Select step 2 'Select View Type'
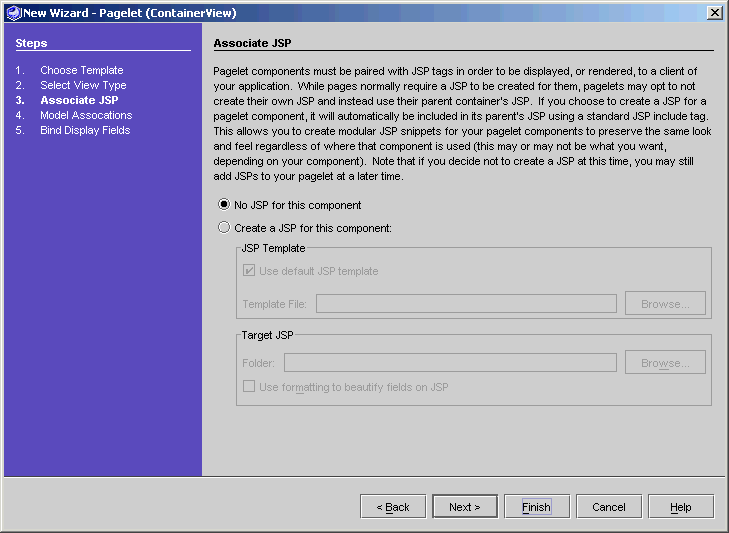 tap(83, 85)
